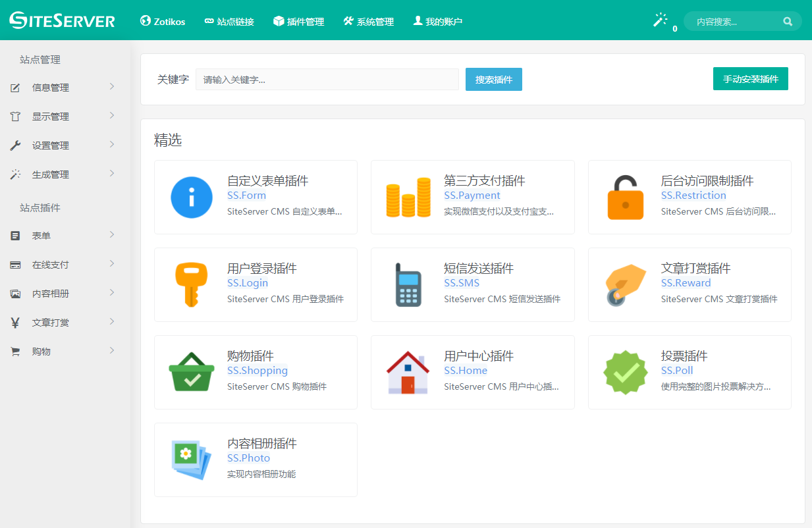
Task: Click the 后台访问限制插件 title
Action: click(707, 181)
